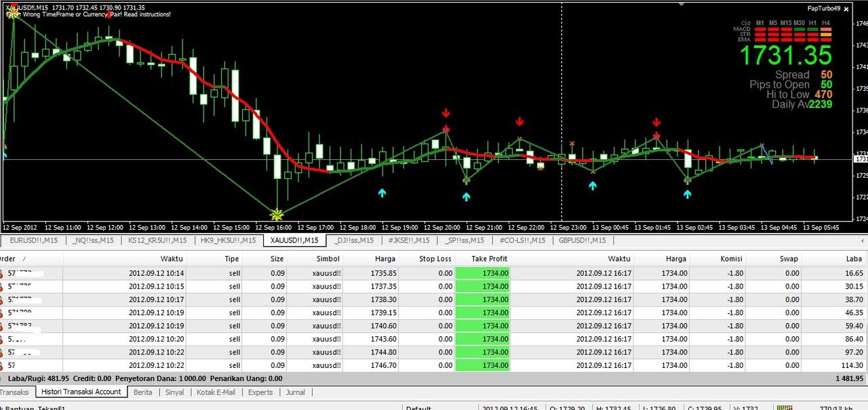Click order icon of the 1735.85 sell row

tap(2, 273)
